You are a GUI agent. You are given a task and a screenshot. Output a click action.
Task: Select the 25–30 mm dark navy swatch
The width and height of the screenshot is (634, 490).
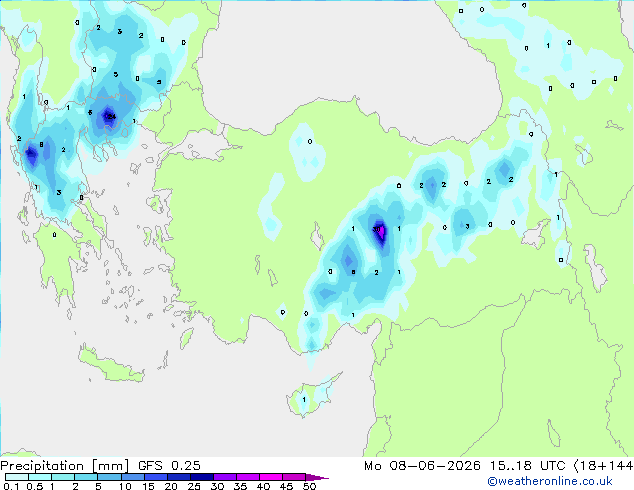click(x=201, y=477)
